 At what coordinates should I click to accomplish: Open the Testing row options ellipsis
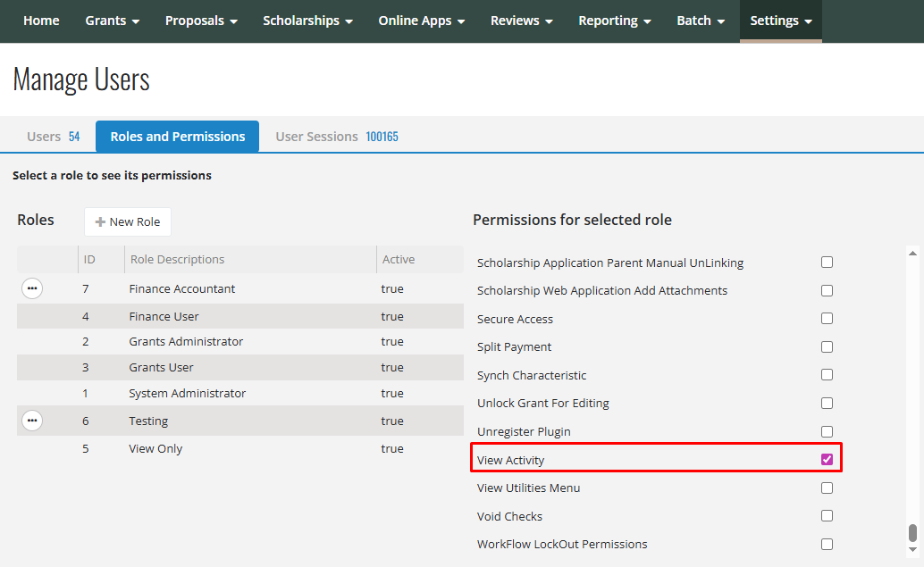click(x=32, y=421)
